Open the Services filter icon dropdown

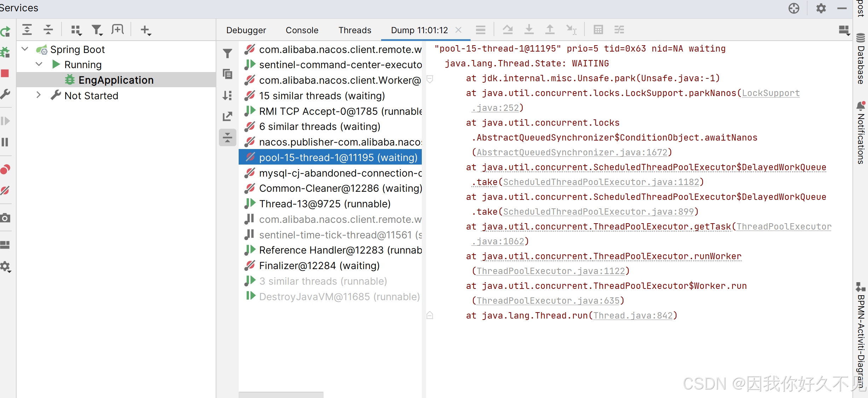[x=97, y=30]
